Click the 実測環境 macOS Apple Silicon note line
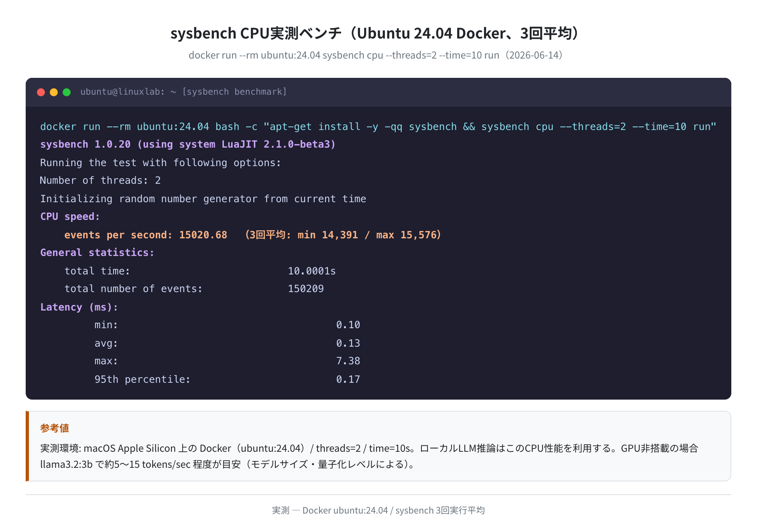The height and width of the screenshot is (532, 757). click(369, 449)
